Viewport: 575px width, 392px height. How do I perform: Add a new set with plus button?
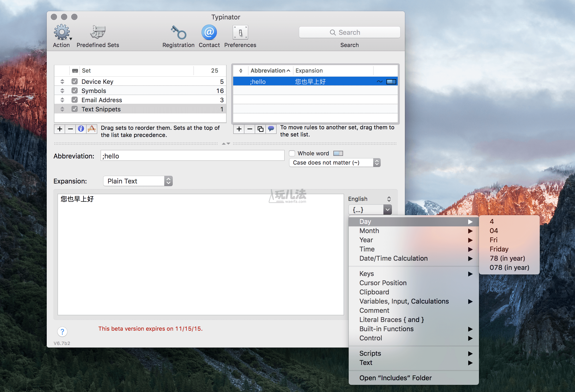[x=60, y=129]
